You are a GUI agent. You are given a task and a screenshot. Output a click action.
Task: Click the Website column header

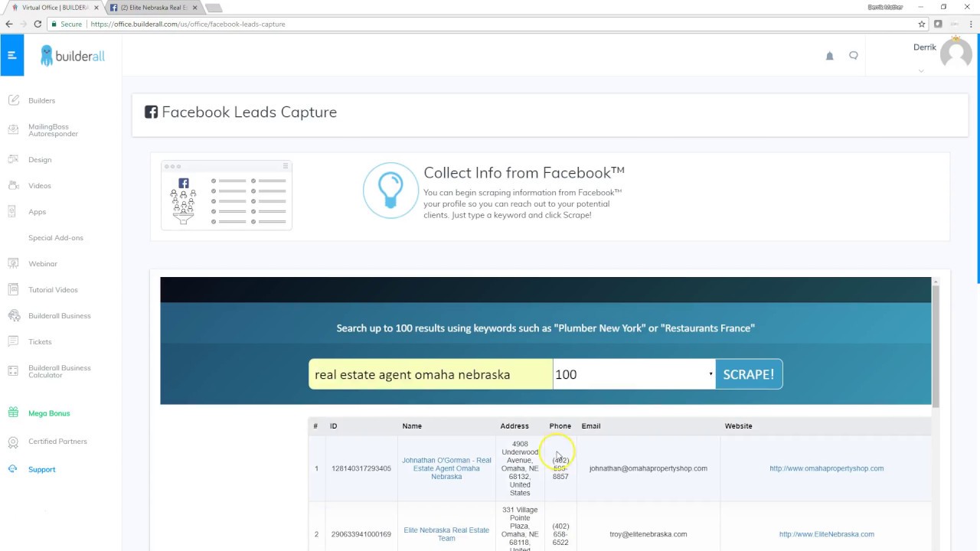738,426
